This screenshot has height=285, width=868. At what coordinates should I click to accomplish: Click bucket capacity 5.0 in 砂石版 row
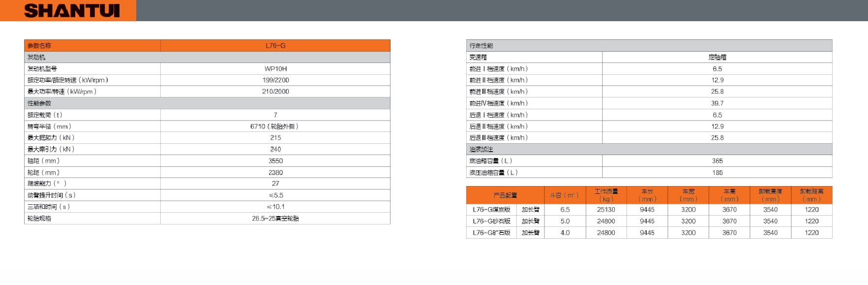[x=565, y=222]
